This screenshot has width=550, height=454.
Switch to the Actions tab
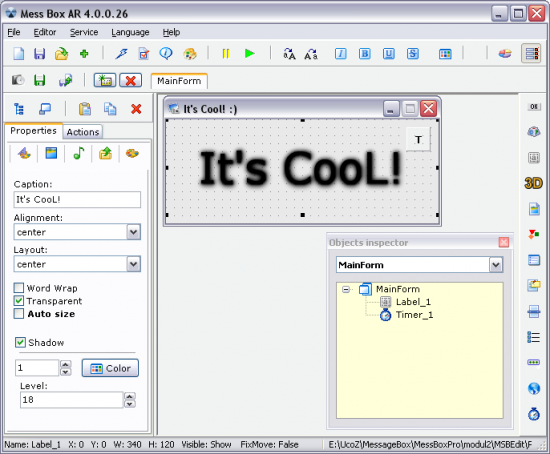tap(83, 132)
